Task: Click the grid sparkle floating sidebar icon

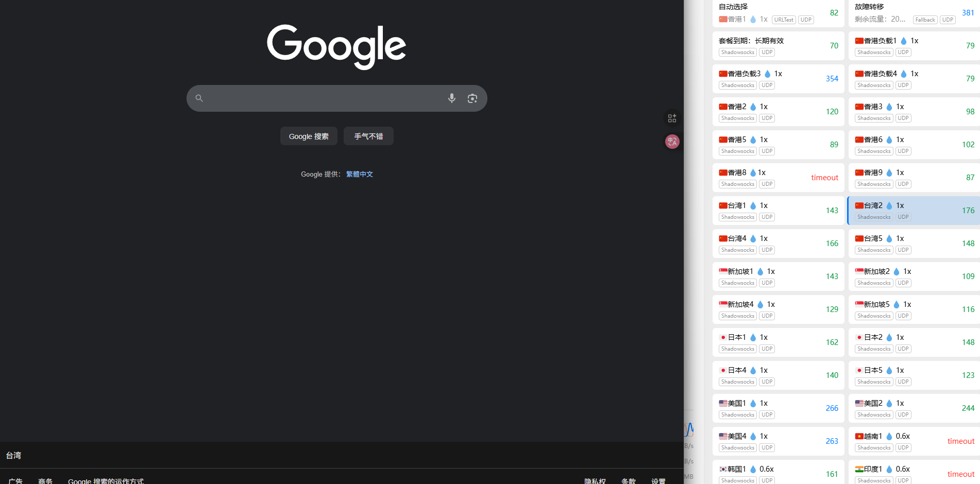Action: (672, 118)
